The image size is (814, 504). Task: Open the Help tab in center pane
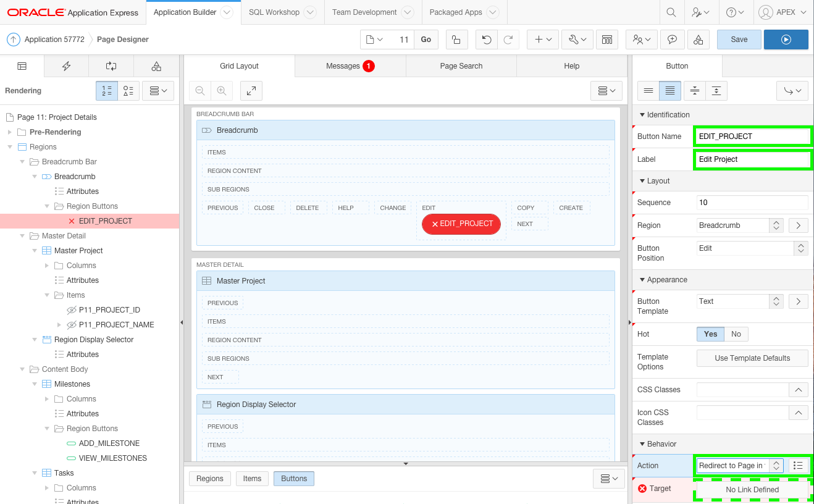572,66
